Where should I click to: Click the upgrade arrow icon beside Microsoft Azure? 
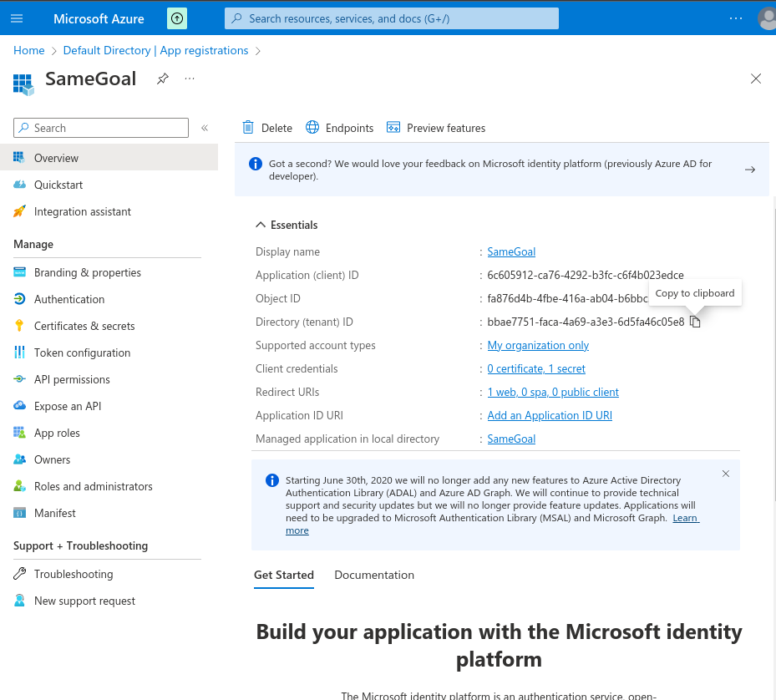pos(177,19)
